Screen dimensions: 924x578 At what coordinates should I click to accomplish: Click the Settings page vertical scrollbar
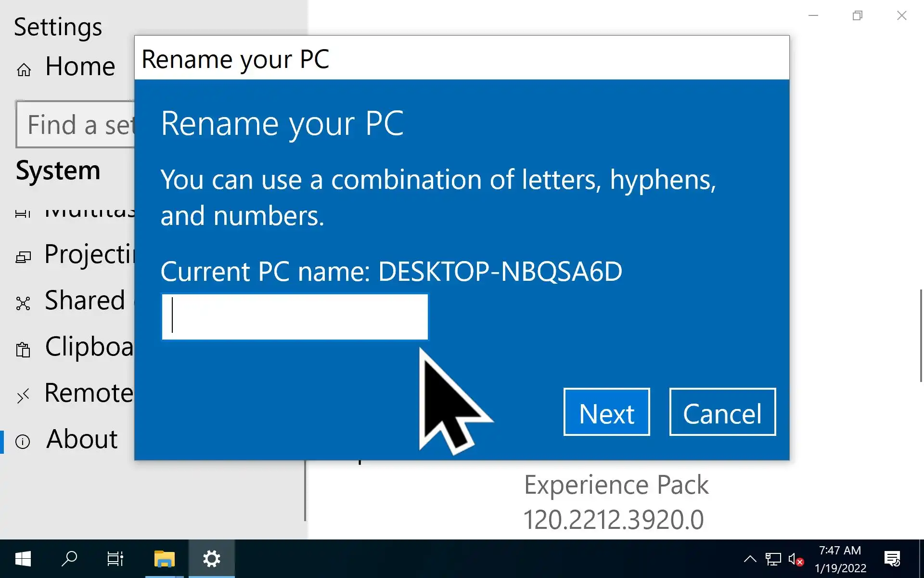click(921, 335)
